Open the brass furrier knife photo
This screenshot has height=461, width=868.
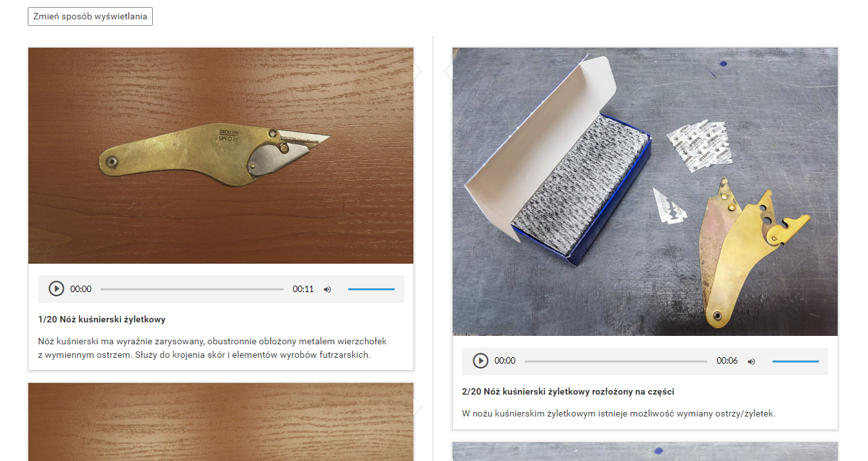(221, 155)
